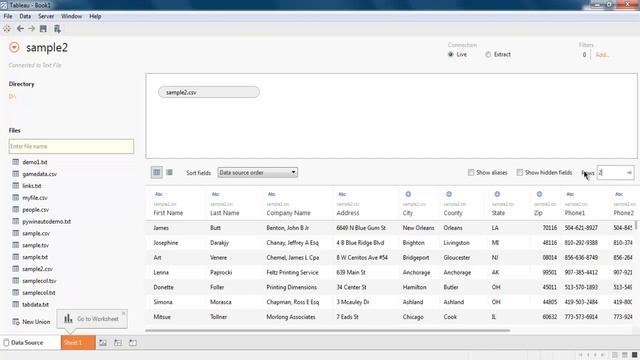Select demo1.txt in the Files list

(35, 162)
